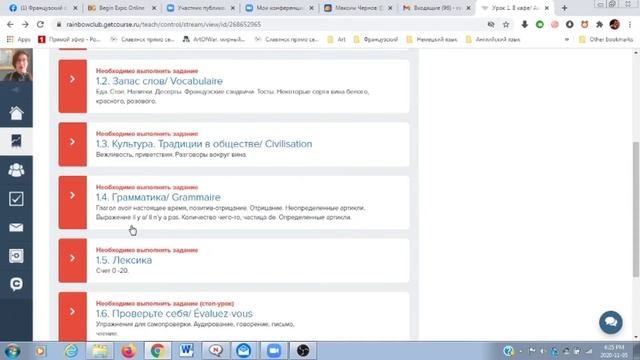Open Firefox from the taskbar
The height and width of the screenshot is (360, 640).
point(129,351)
